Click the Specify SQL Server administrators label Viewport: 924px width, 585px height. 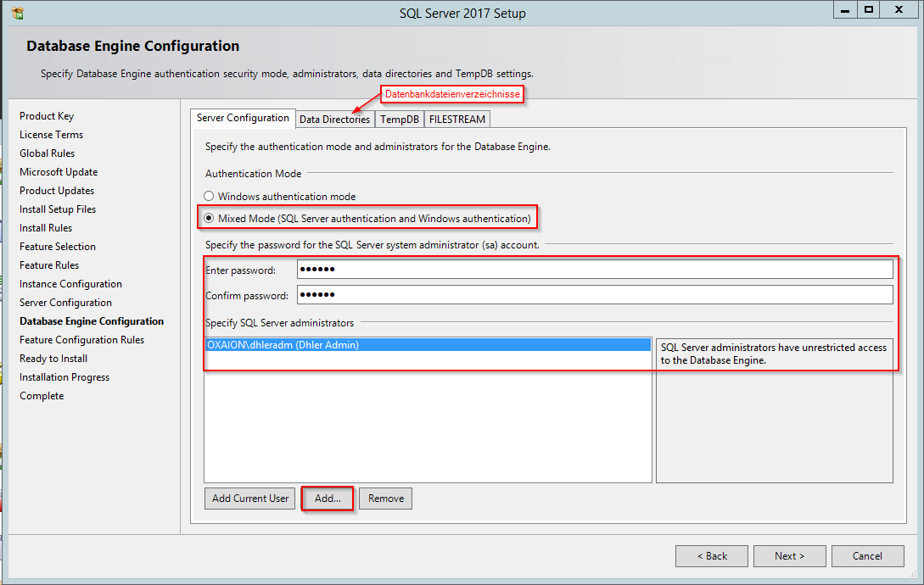[279, 323]
